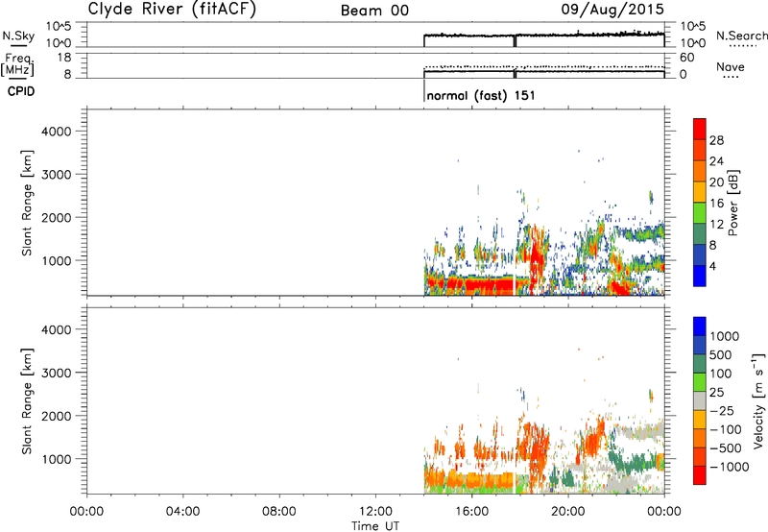Pick the yellow 16–20 dB colorbar segment

tap(700, 192)
